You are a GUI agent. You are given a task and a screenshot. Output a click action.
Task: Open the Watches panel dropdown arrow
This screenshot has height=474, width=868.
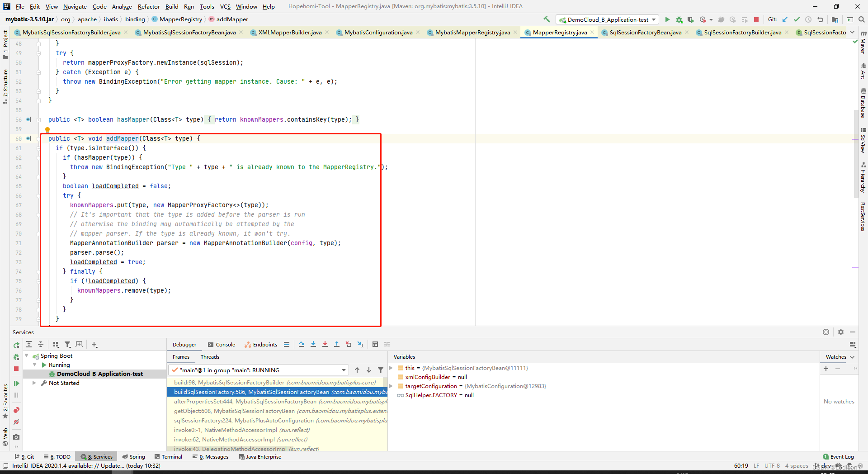click(852, 357)
